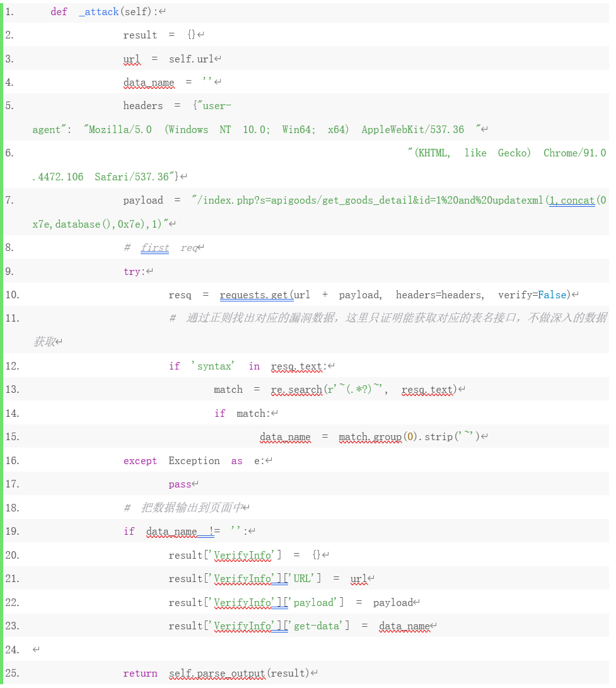Click 'self.parse_output' on line 25
This screenshot has height=688, width=616.
[x=217, y=673]
